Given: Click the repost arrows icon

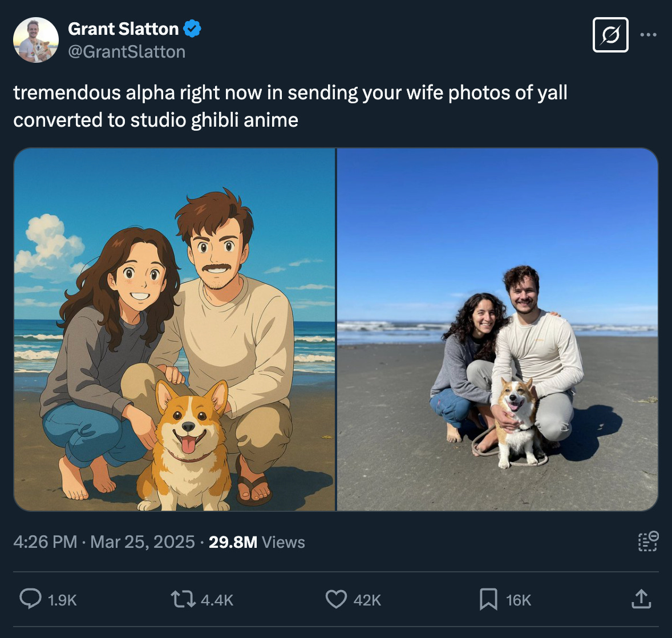Looking at the screenshot, I should click(183, 599).
